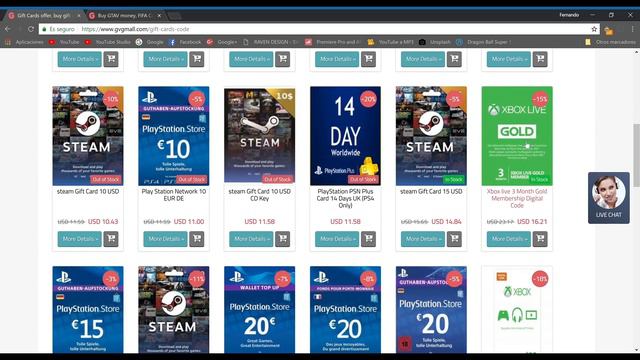The image size is (640, 360).
Task: Reload the page with the refresh icon
Action: pyautogui.click(x=31, y=29)
